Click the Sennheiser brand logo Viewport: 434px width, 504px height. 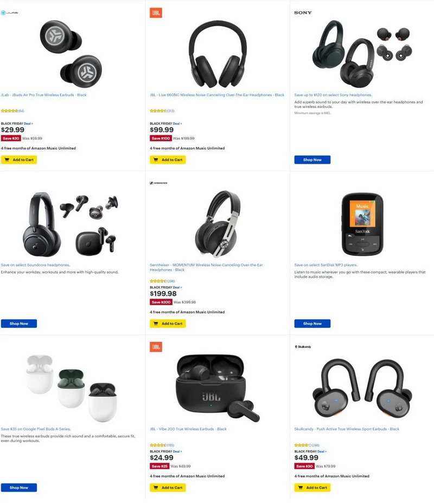[x=158, y=183]
